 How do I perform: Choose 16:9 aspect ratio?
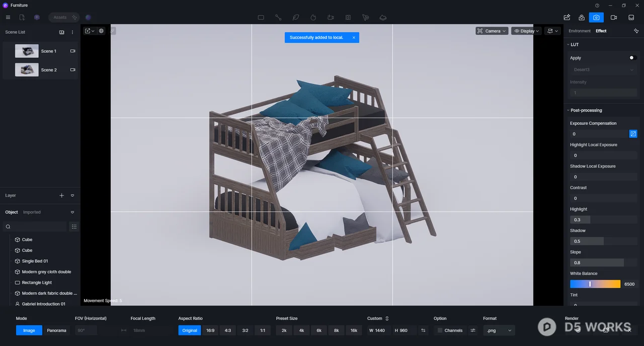(210, 330)
